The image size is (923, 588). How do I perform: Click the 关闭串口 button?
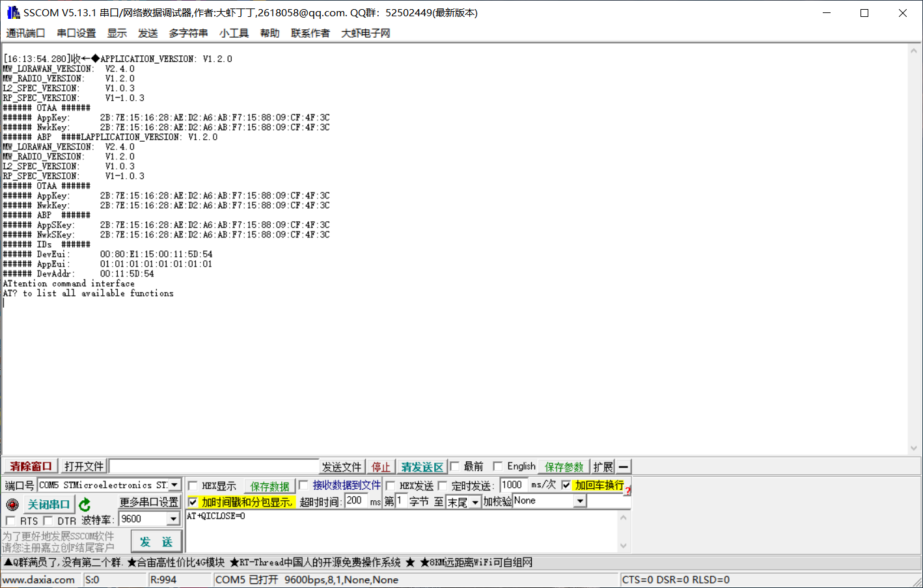[x=48, y=505]
